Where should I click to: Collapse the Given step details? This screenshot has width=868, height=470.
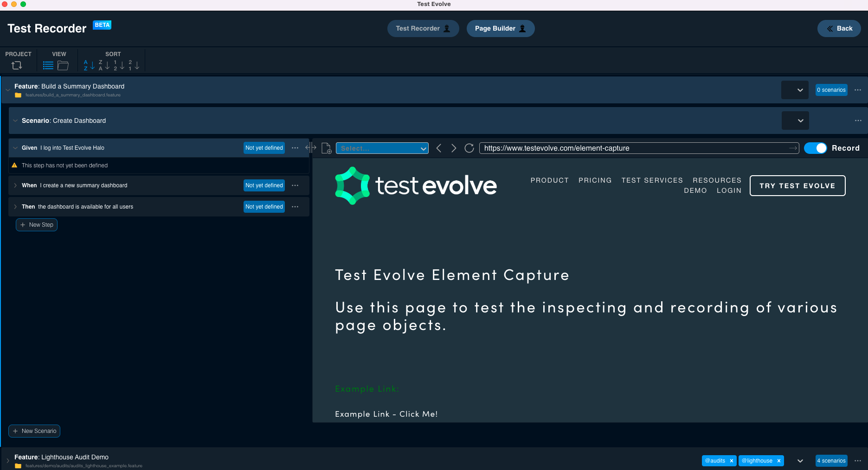point(15,148)
